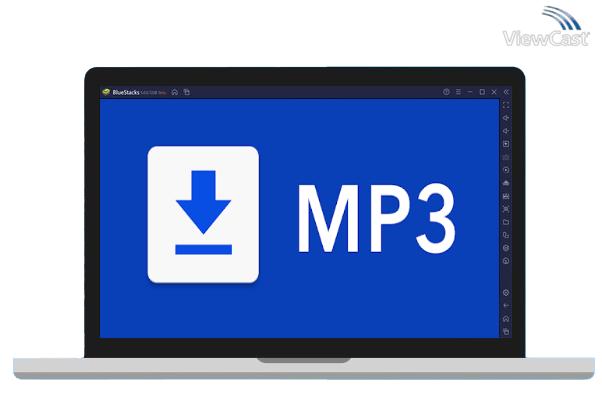
Task: Click the BlueStacks logo in title bar
Action: click(106, 92)
